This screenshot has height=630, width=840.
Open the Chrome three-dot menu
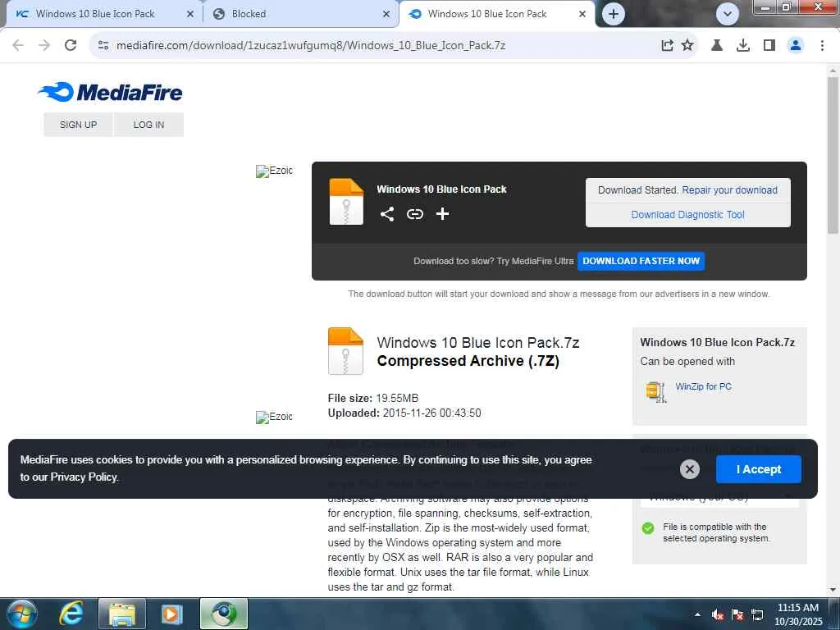(x=822, y=46)
